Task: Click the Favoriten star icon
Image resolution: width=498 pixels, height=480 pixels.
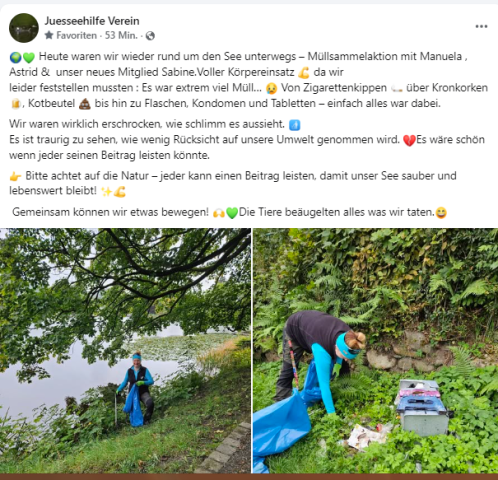Action: coord(49,35)
